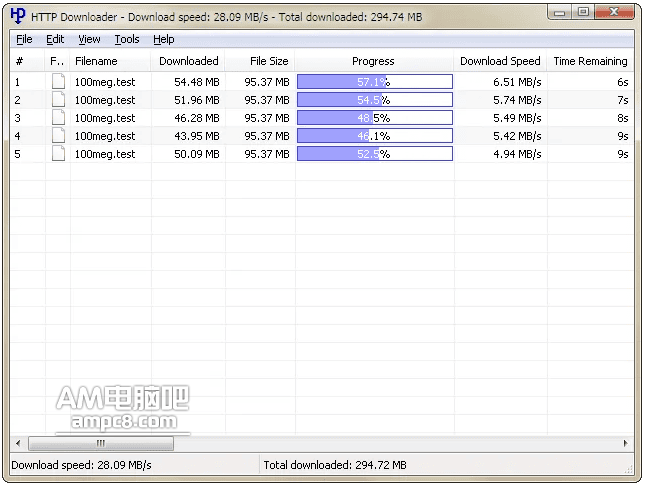Click the 6s time remaining value
This screenshot has height=486, width=645.
pos(622,82)
